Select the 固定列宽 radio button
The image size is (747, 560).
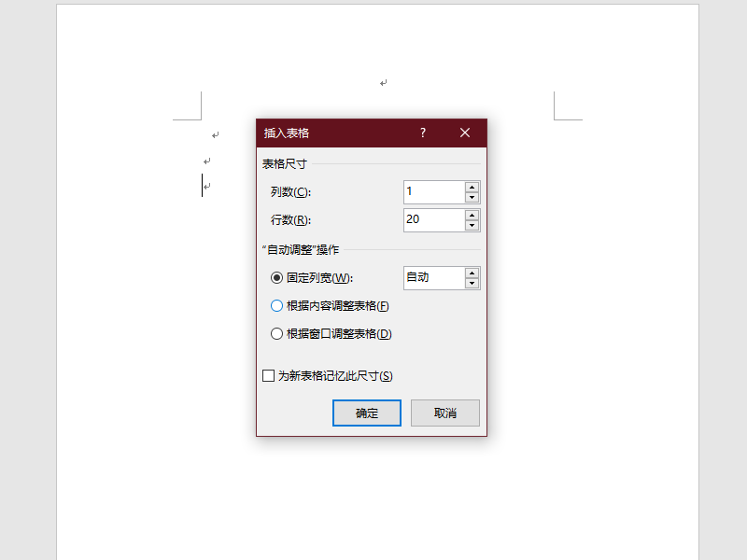coord(276,277)
